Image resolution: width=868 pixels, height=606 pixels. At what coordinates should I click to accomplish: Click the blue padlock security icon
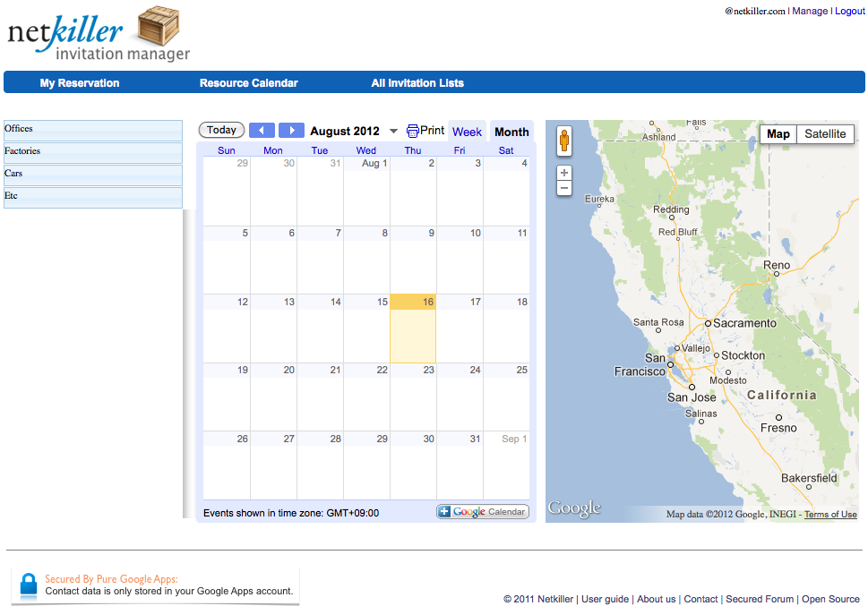click(29, 586)
